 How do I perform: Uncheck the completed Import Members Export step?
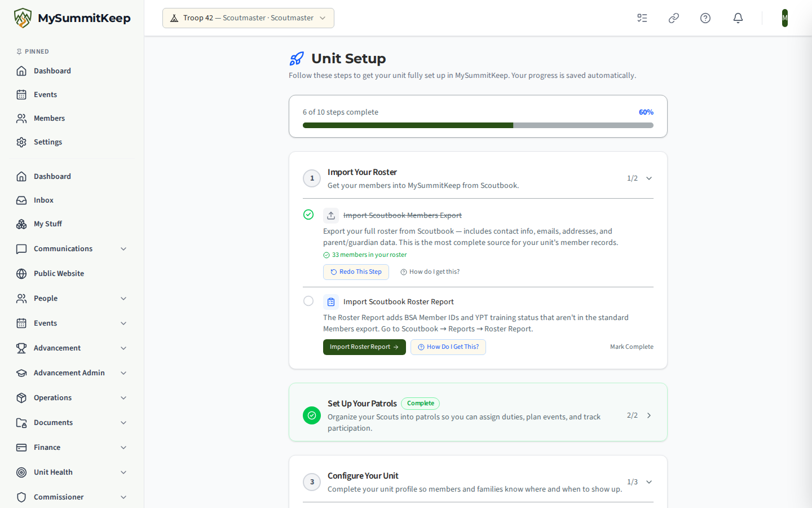tap(308, 214)
